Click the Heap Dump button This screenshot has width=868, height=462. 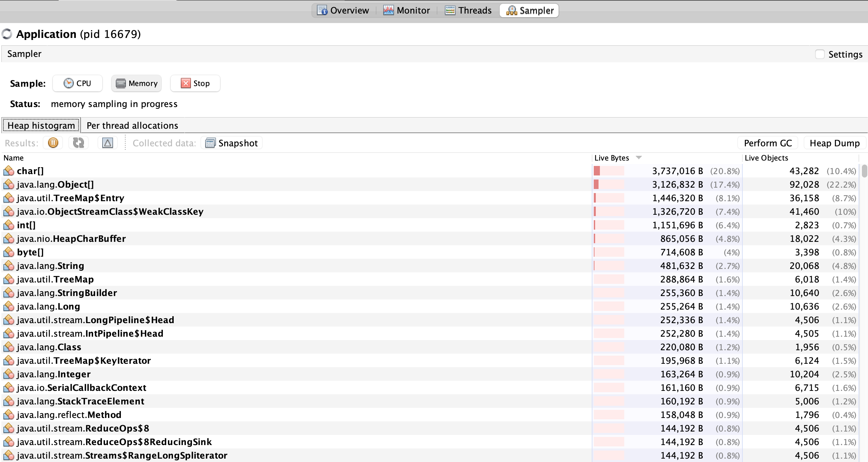[x=834, y=143]
